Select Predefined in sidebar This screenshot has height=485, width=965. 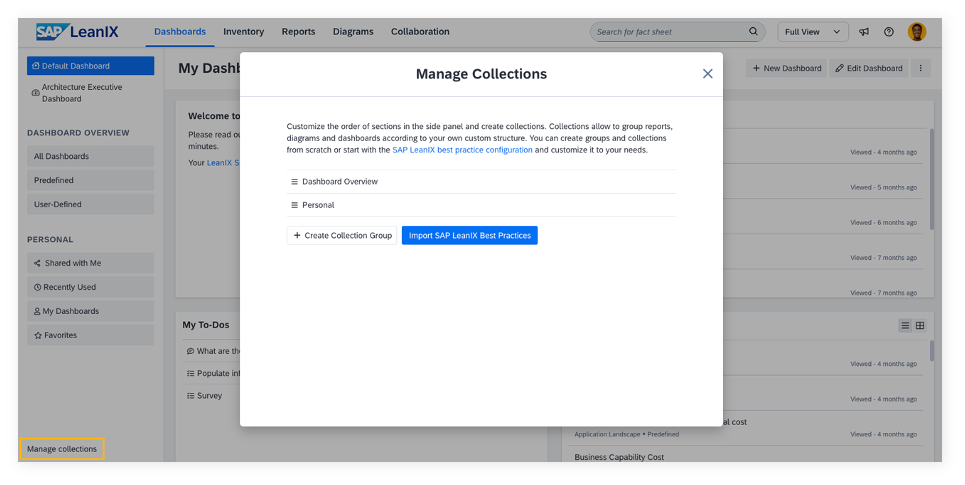90,180
